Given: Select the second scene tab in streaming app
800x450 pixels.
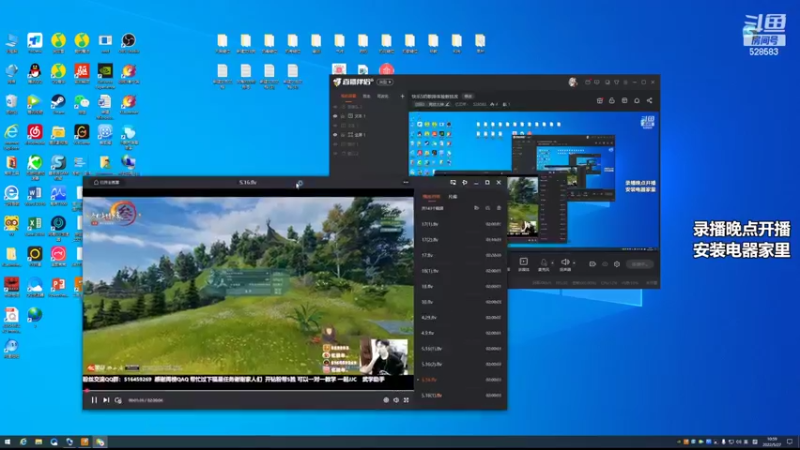Looking at the screenshot, I should [366, 96].
